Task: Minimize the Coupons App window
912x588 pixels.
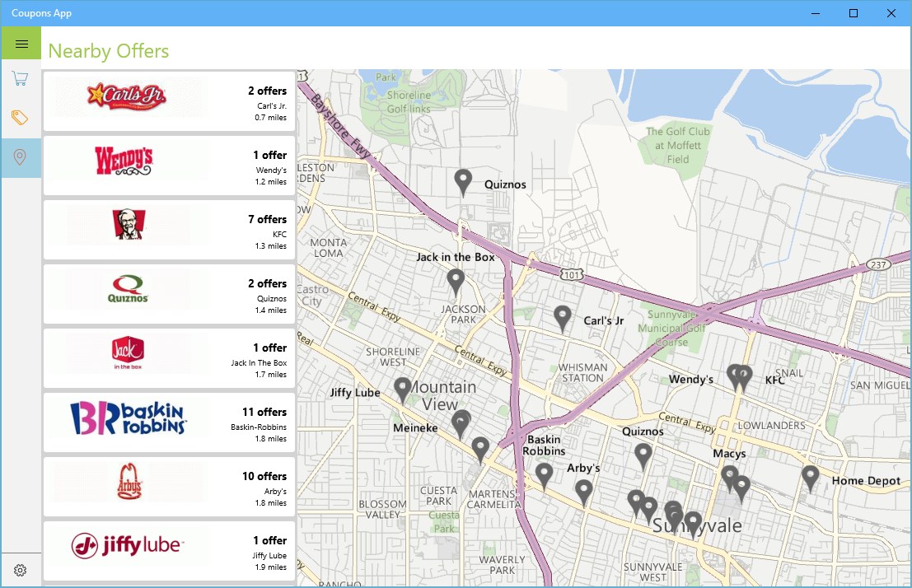Action: [x=816, y=13]
